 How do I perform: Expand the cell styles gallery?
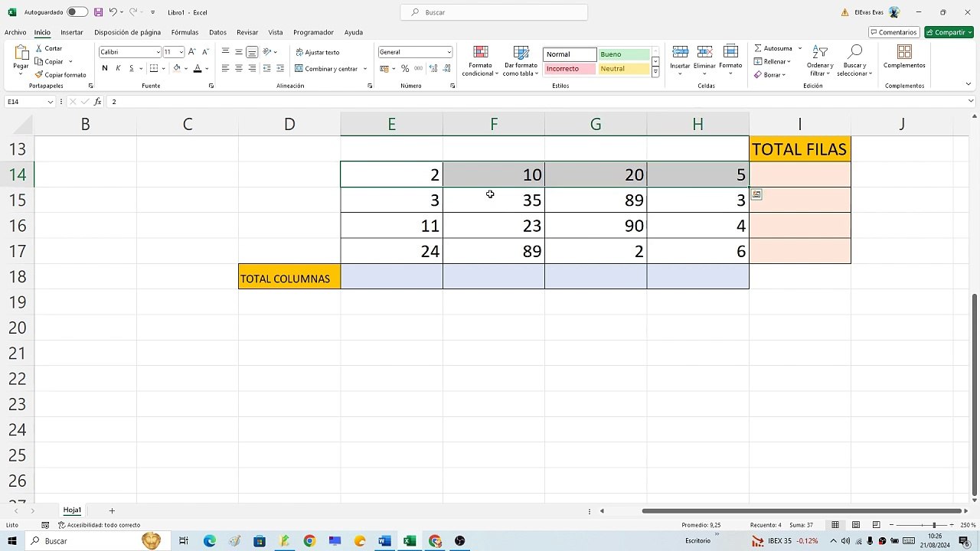pos(655,72)
